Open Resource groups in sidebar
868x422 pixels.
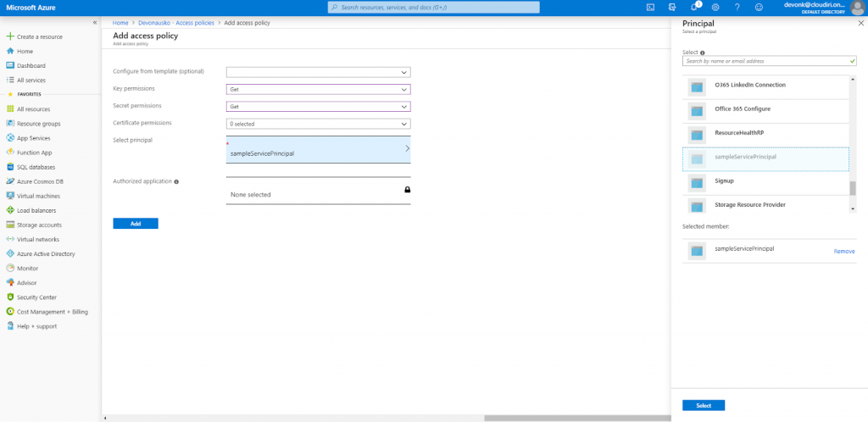39,124
